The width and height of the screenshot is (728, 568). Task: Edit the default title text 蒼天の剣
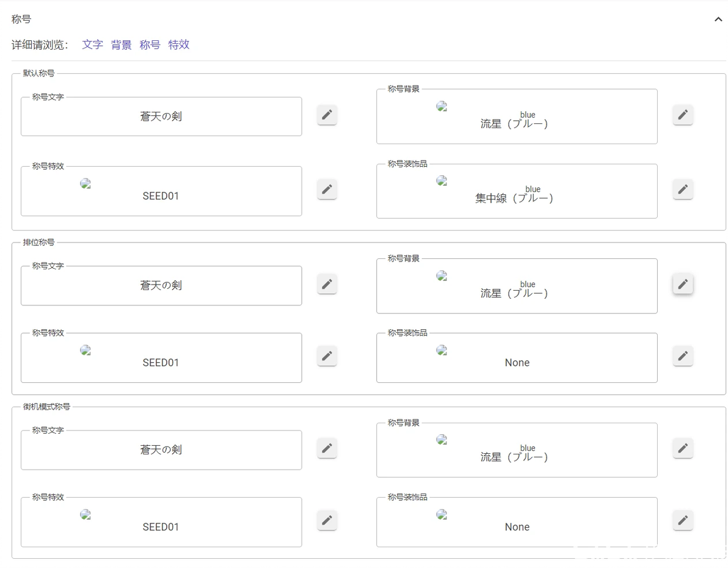327,115
